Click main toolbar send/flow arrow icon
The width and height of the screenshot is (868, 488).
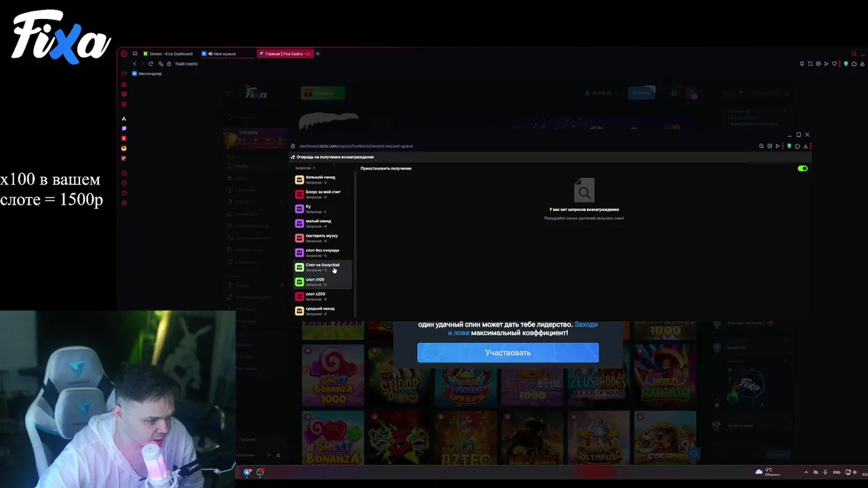tap(827, 64)
